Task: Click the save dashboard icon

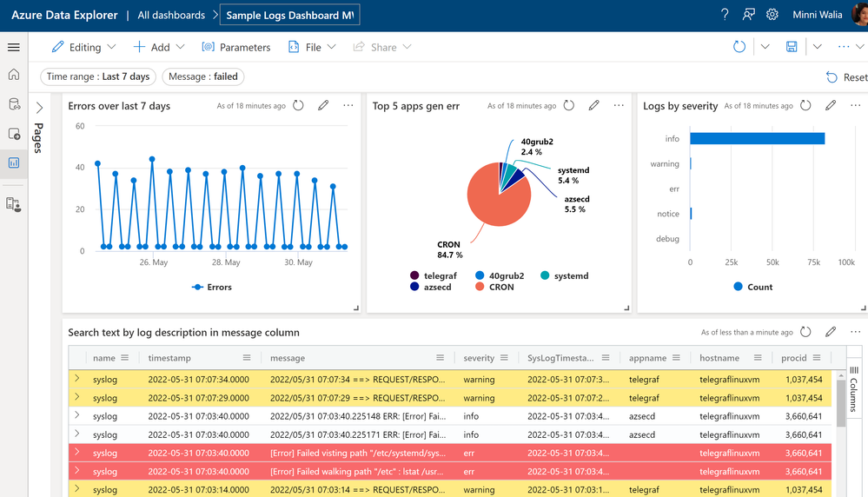Action: point(792,47)
